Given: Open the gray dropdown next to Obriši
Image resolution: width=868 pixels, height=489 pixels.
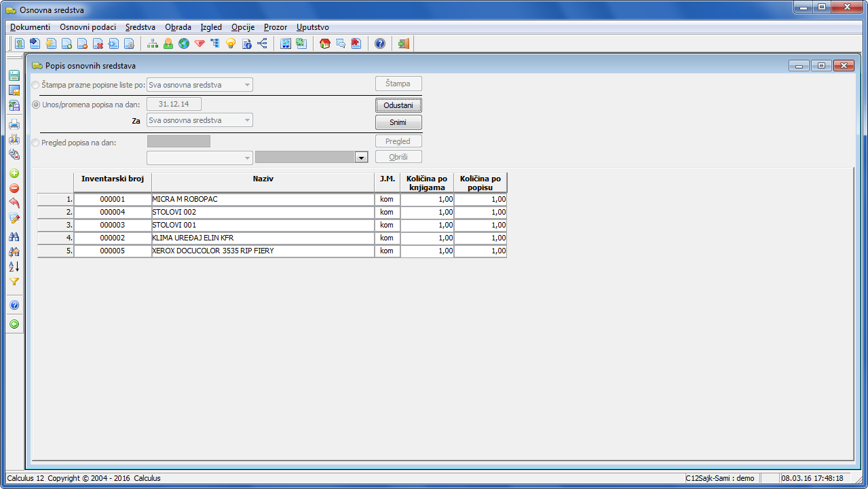Looking at the screenshot, I should click(362, 157).
